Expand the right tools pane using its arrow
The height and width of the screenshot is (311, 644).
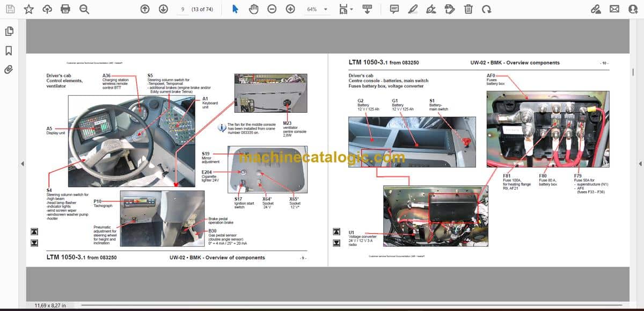640,164
